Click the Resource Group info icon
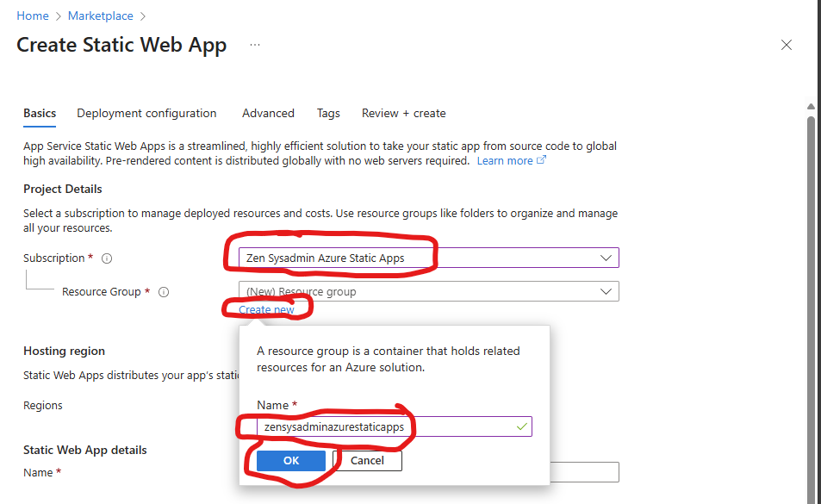This screenshot has height=504, width=821. point(164,292)
